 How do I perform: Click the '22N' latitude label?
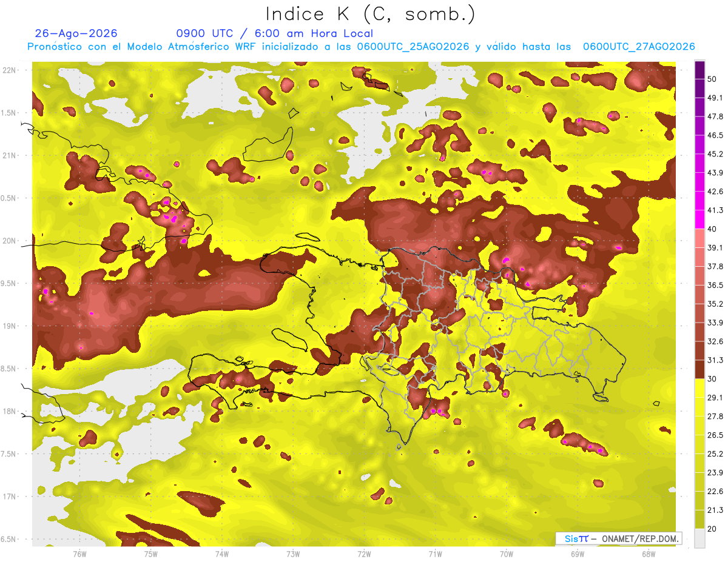click(x=8, y=70)
